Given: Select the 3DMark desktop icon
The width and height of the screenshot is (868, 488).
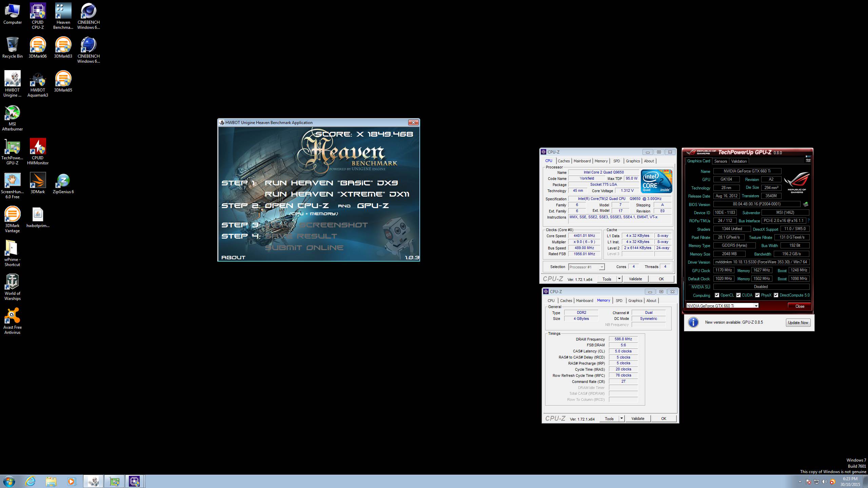Looking at the screenshot, I should tap(38, 183).
